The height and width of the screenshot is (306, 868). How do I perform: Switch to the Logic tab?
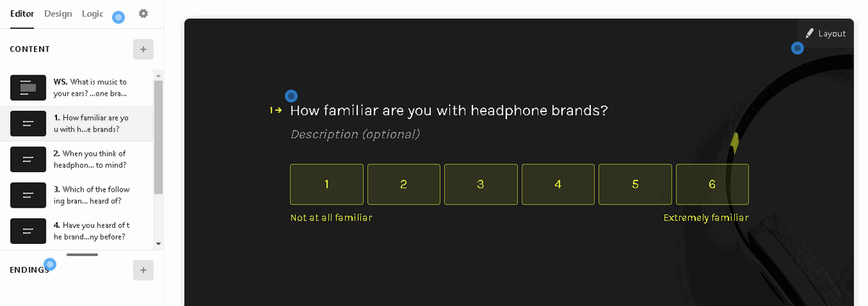93,14
